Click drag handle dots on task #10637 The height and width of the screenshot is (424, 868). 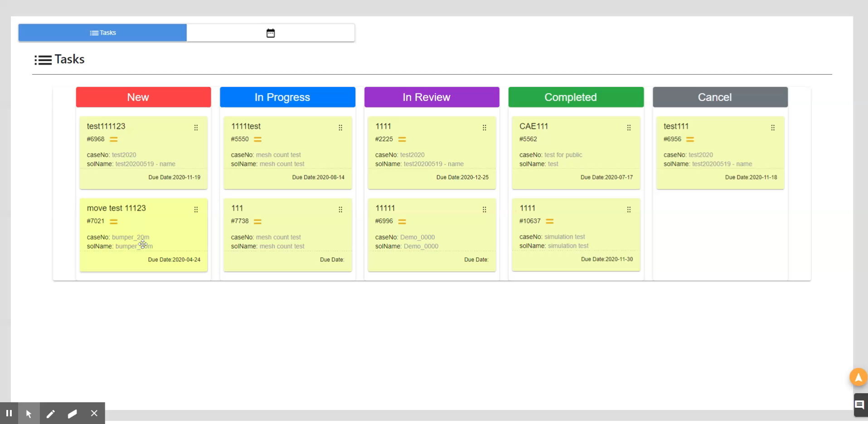pyautogui.click(x=629, y=210)
